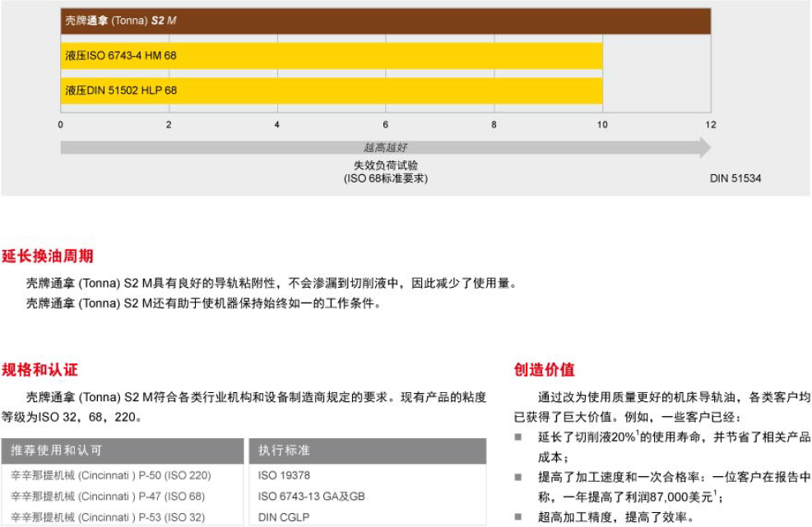
Task: Click the gray 越高越好 arrow
Action: coord(385,148)
